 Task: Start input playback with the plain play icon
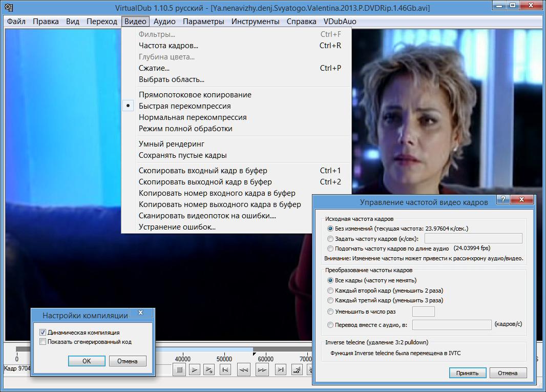click(x=194, y=369)
